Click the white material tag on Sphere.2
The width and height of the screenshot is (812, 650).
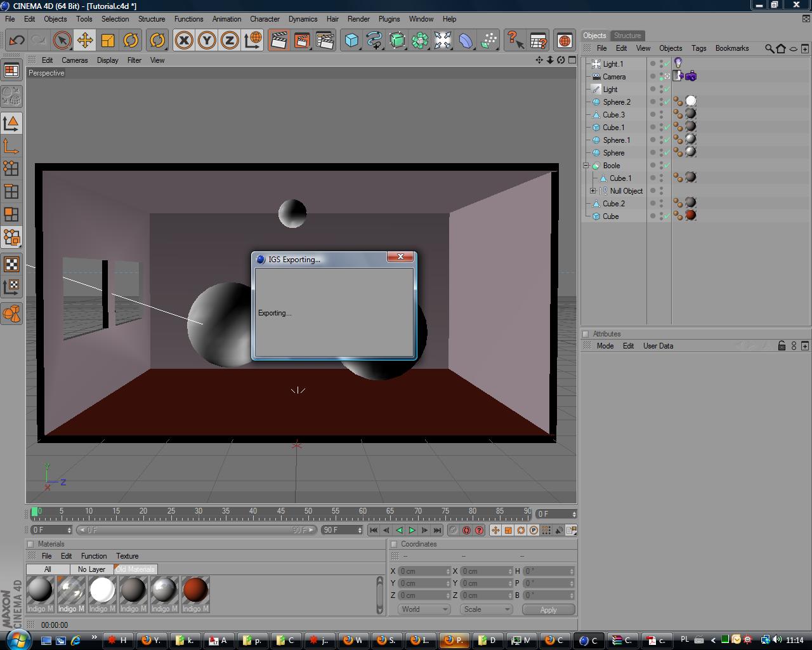691,101
